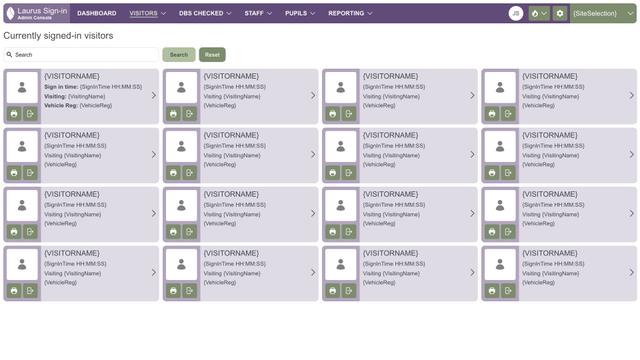
Task: Click the Reset button
Action: point(212,55)
